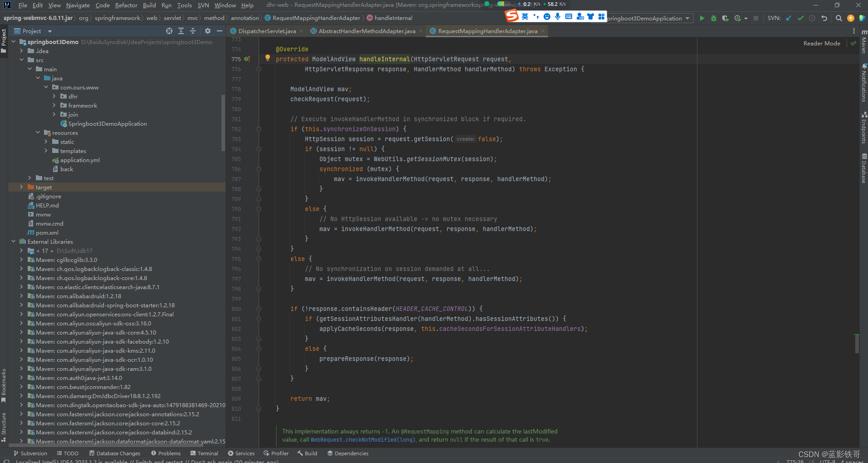Viewport: 868px width, 463px height.
Task: Switch to AbstractHandlerMethodAdapter.java tab
Action: point(367,31)
